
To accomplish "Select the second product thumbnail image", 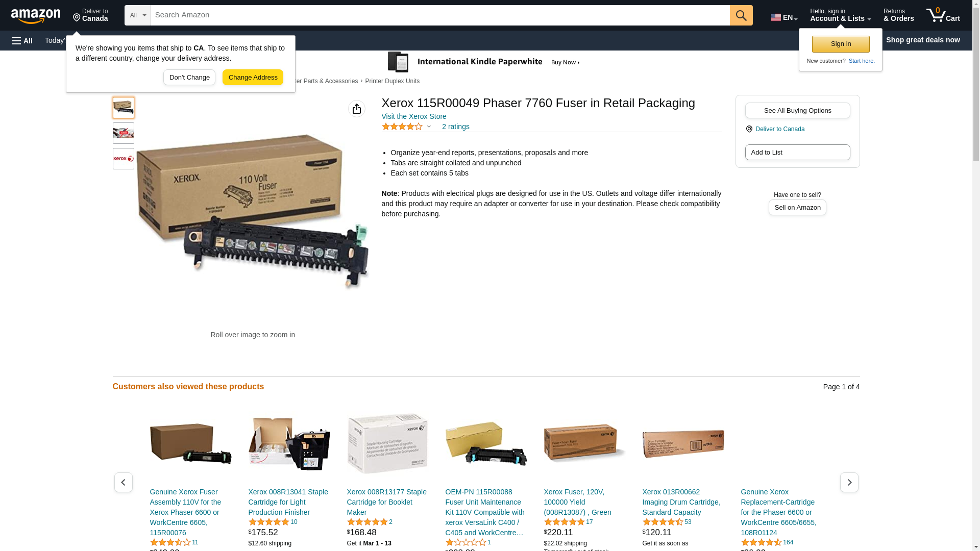I will click(124, 133).
